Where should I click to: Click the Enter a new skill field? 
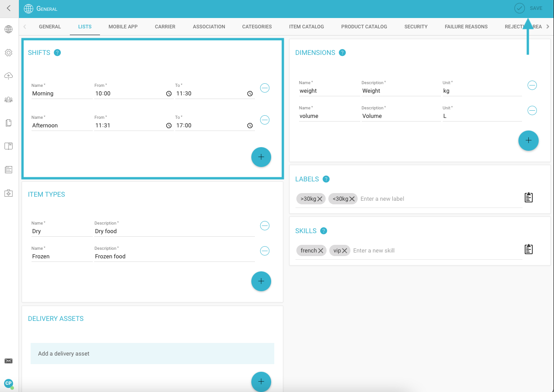[x=437, y=251]
